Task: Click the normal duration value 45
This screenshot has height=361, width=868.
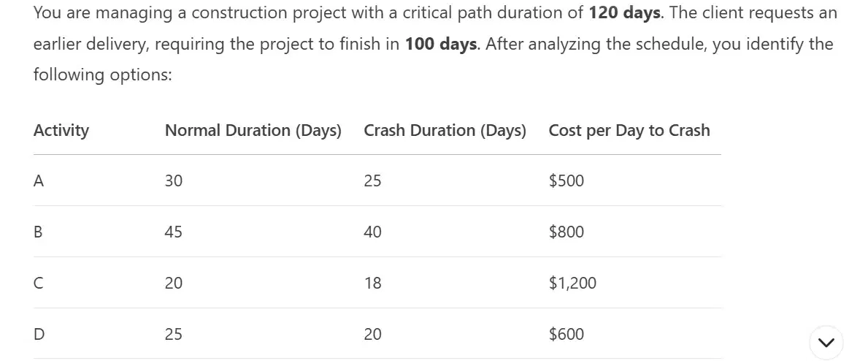Action: coord(173,232)
